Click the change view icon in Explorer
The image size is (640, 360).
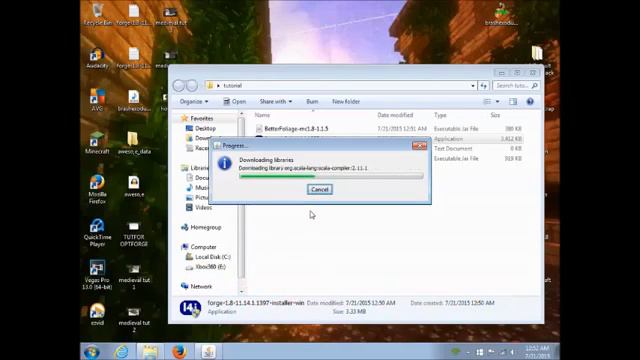point(487,102)
